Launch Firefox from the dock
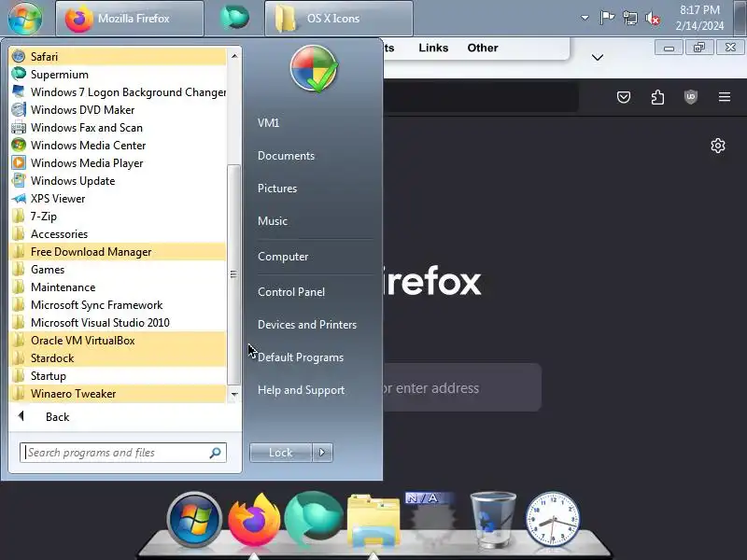 point(254,521)
